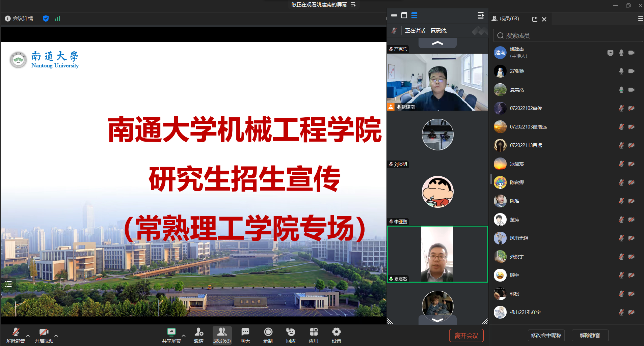Toggle microphone for 夏震然 in list
644x346 pixels.
(621, 90)
